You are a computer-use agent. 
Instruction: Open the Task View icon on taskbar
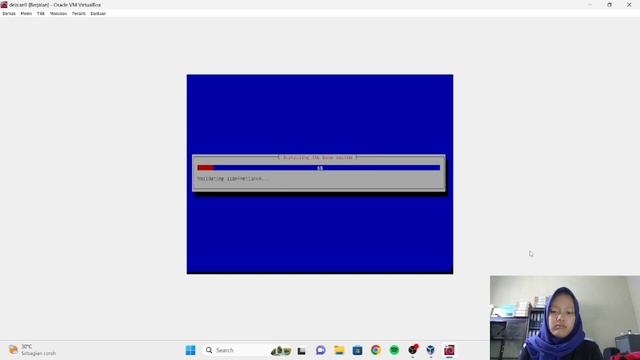coord(302,350)
